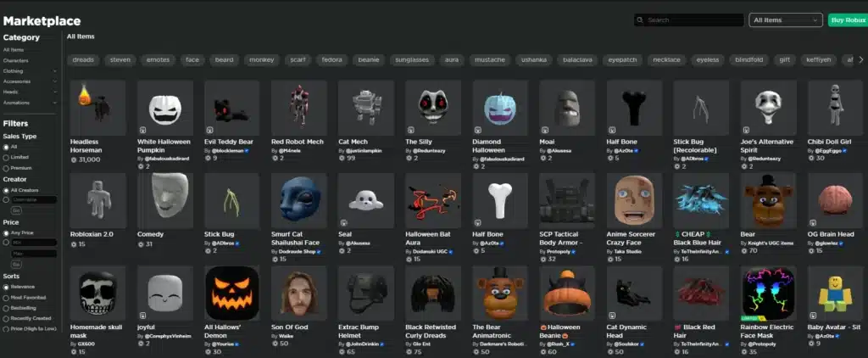Open the Robloxian 2.0 thumbnail
The image size is (868, 358).
tap(98, 200)
